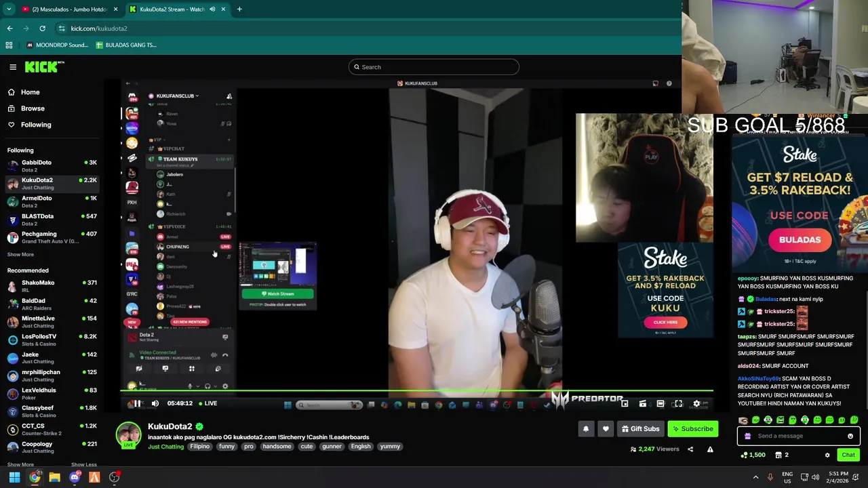868x488 pixels.
Task: Mute the stream player volume
Action: pos(155,403)
